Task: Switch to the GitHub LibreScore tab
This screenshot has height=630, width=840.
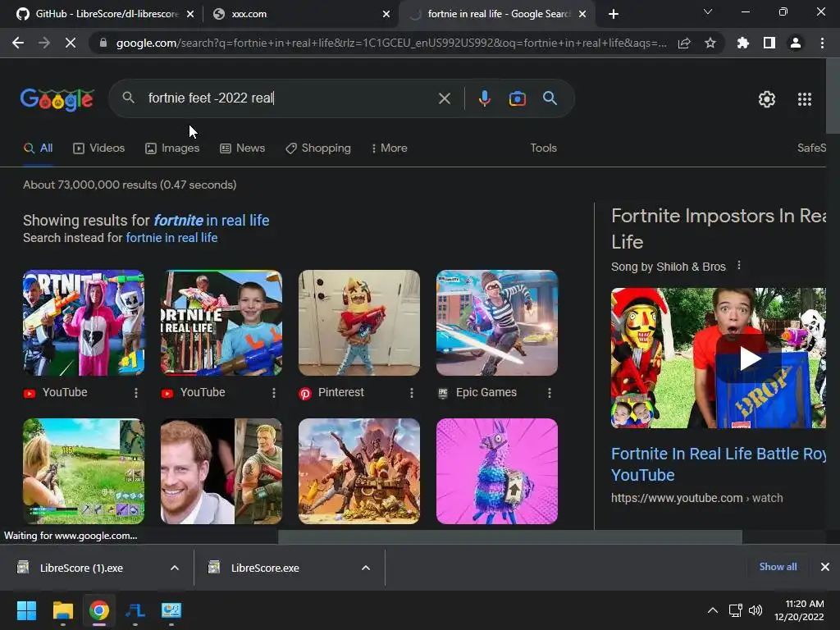Action: coord(98,14)
